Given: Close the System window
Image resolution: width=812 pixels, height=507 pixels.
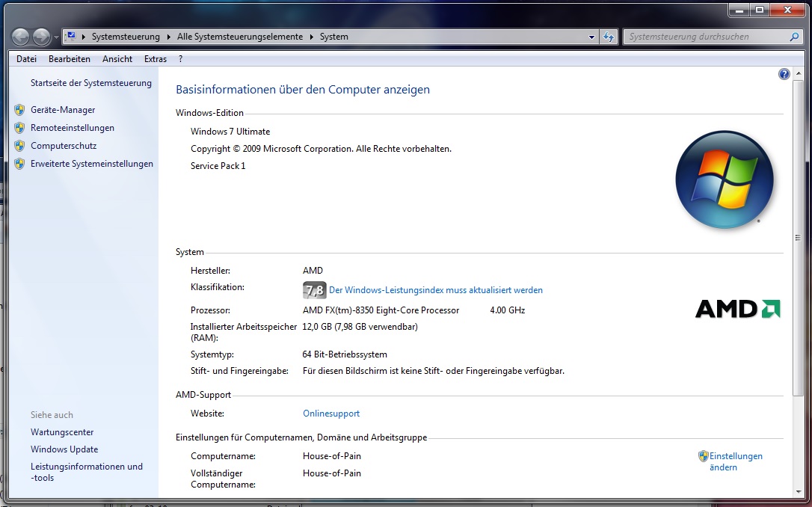Looking at the screenshot, I should [x=788, y=10].
